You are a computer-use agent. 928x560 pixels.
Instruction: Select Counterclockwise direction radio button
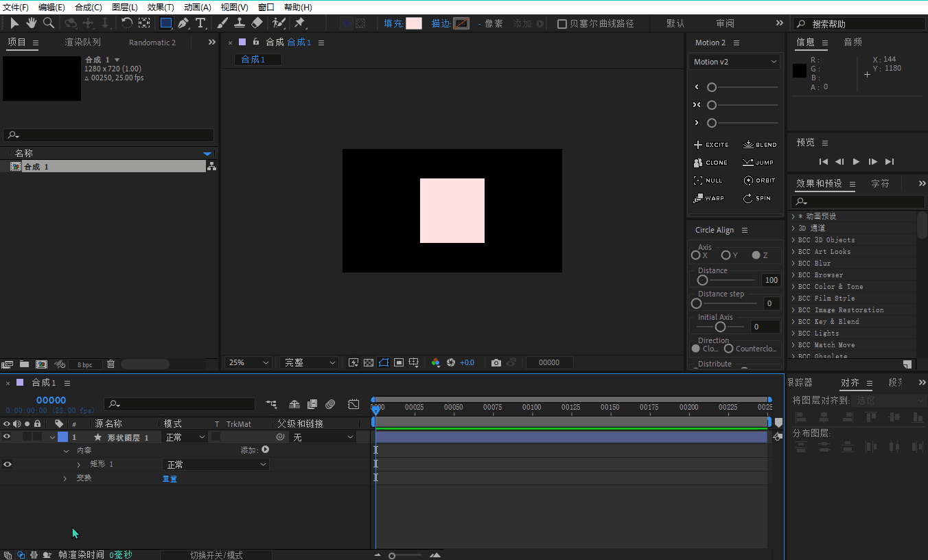(728, 349)
